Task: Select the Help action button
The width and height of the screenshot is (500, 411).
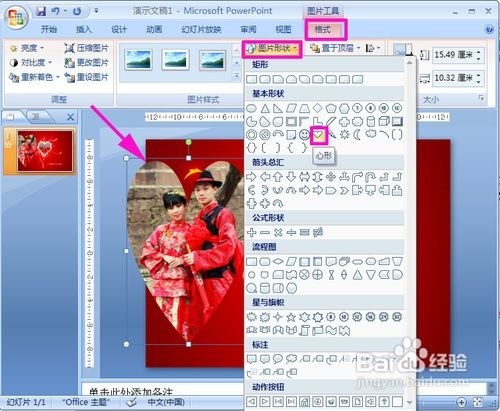Action: (384, 401)
